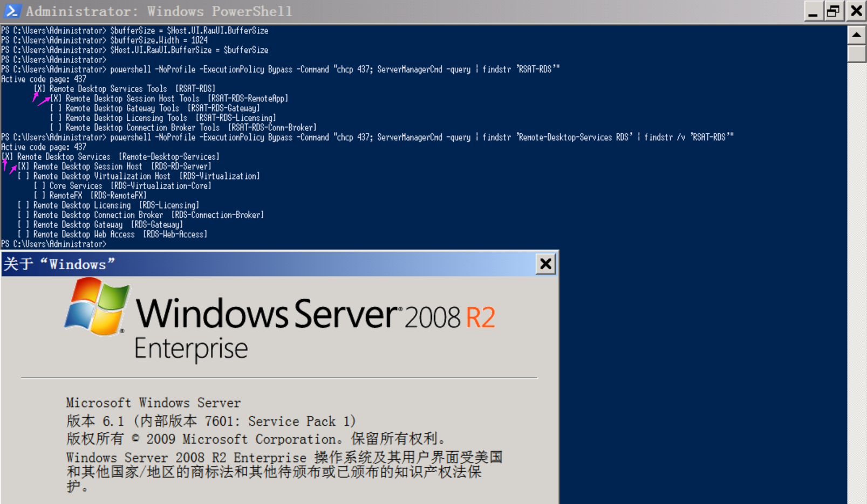
Task: Click the Enterprise edition text
Action: tap(191, 349)
